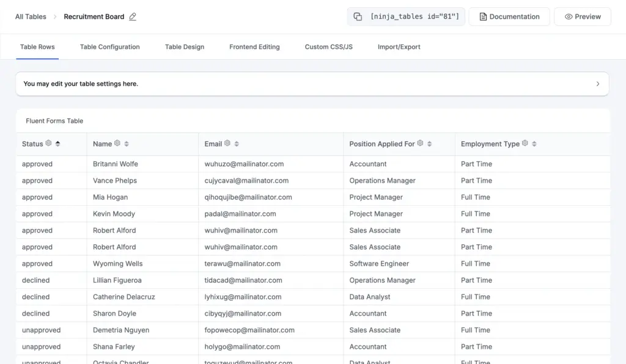Viewport: 626px width, 364px height.
Task: Click the edit pencil next to Recruitment Board
Action: pyautogui.click(x=133, y=16)
